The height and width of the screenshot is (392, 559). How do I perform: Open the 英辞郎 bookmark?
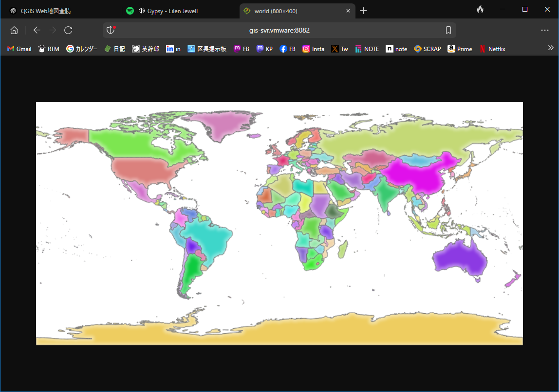[x=146, y=49]
